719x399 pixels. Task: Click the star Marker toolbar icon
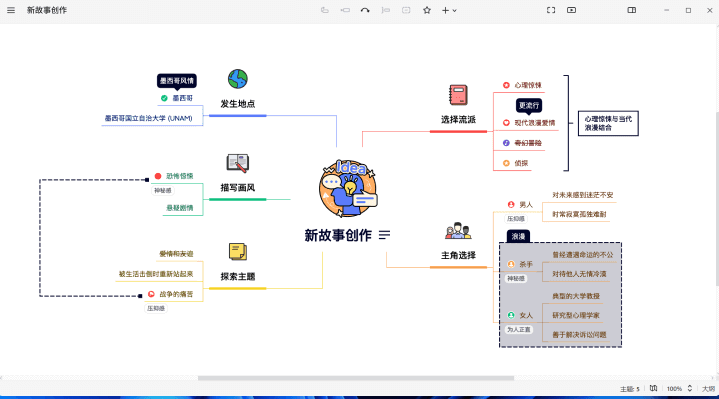click(427, 10)
